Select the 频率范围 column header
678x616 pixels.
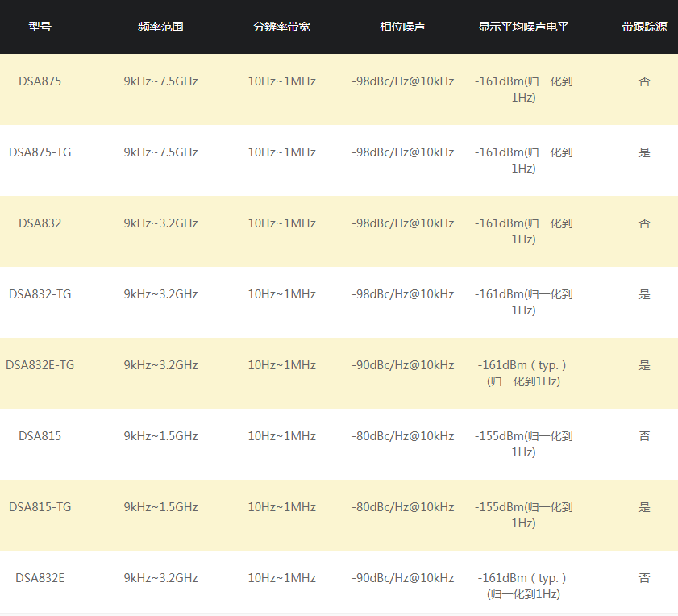tap(161, 27)
